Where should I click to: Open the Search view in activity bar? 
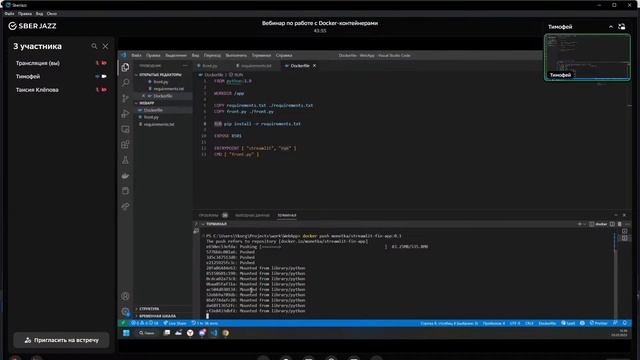coord(125,83)
